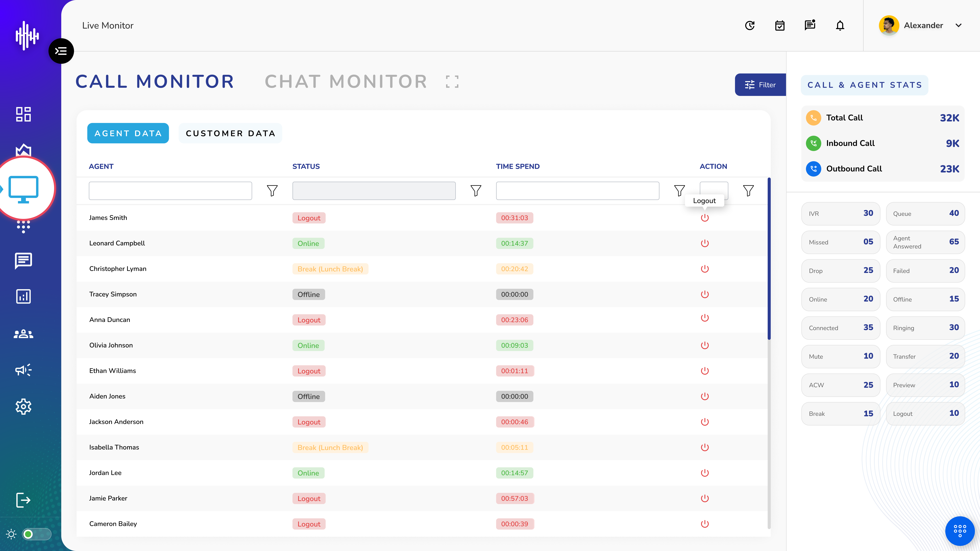Screen dimensions: 980x551
Task: Log out Isabella Thomas with power icon
Action: click(x=705, y=447)
